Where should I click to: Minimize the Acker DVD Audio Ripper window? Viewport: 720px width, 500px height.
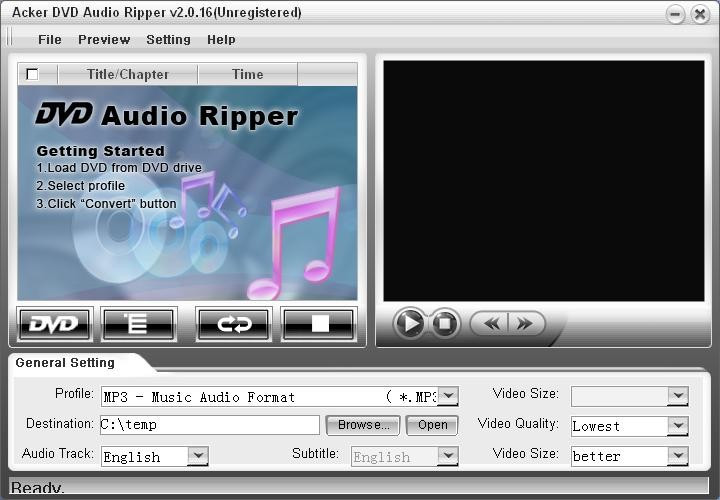pos(675,14)
